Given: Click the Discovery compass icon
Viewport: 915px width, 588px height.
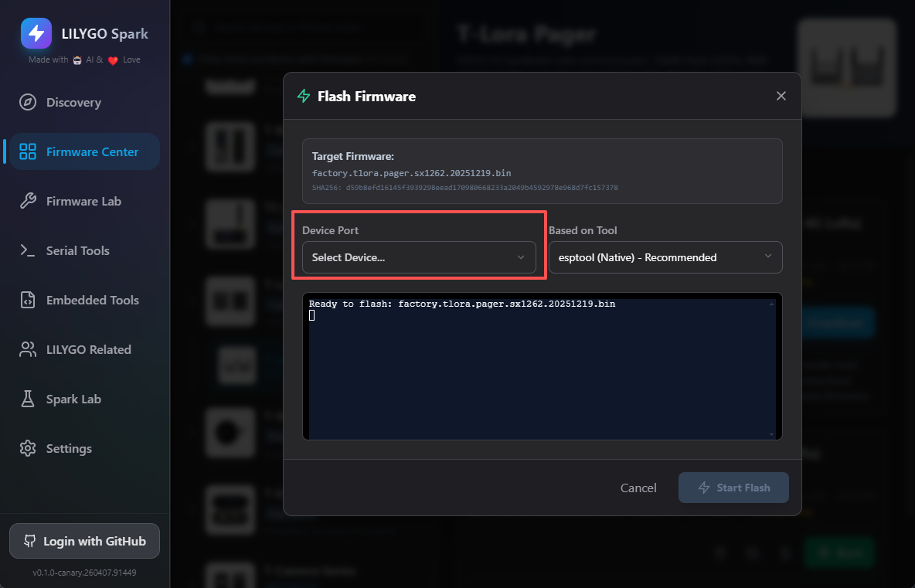Looking at the screenshot, I should (x=28, y=103).
